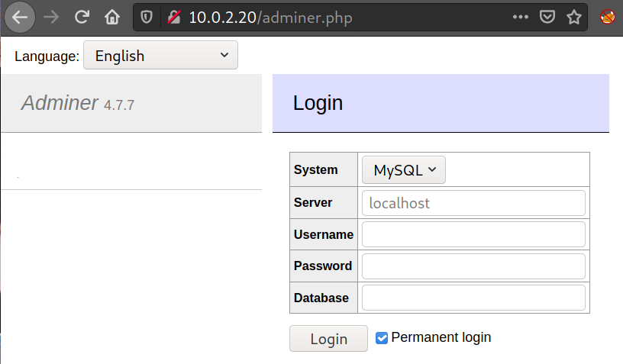The width and height of the screenshot is (623, 364).
Task: Click the browser Forward arrow button
Action: click(51, 17)
